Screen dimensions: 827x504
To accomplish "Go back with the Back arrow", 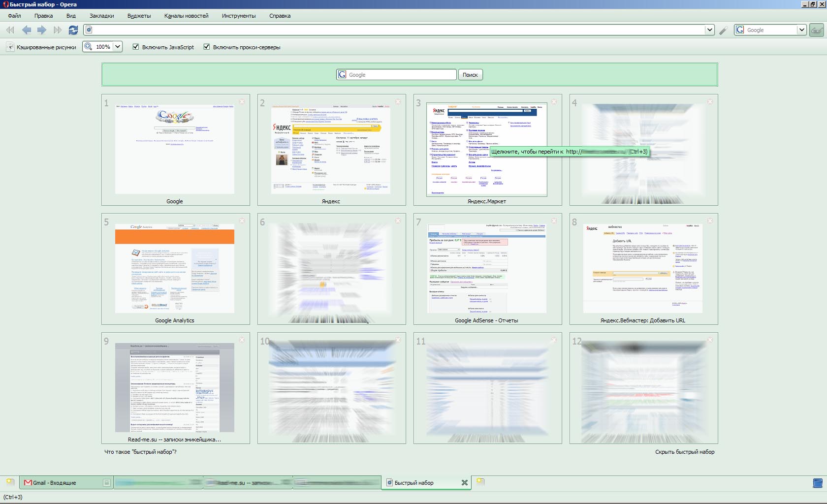I will click(x=26, y=30).
